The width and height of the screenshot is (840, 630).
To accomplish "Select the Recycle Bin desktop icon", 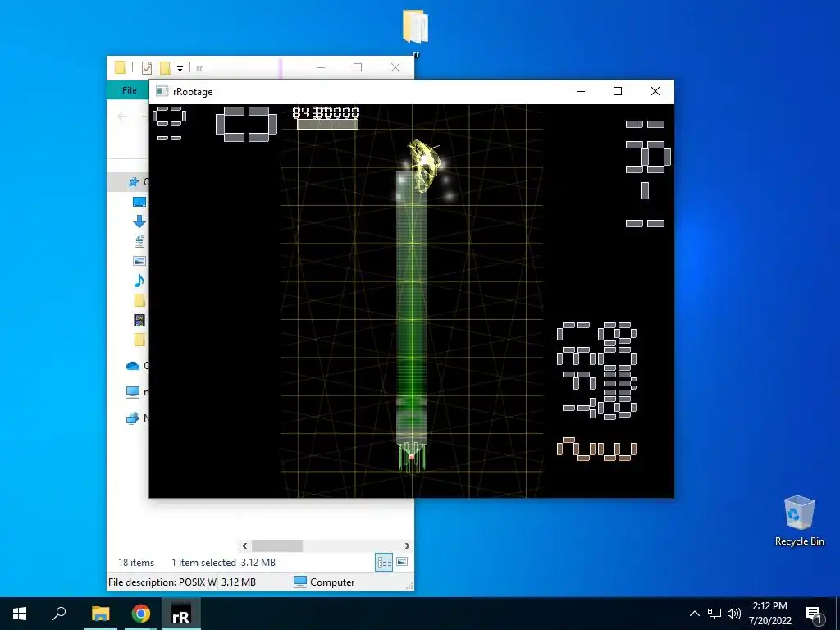I will [x=799, y=521].
